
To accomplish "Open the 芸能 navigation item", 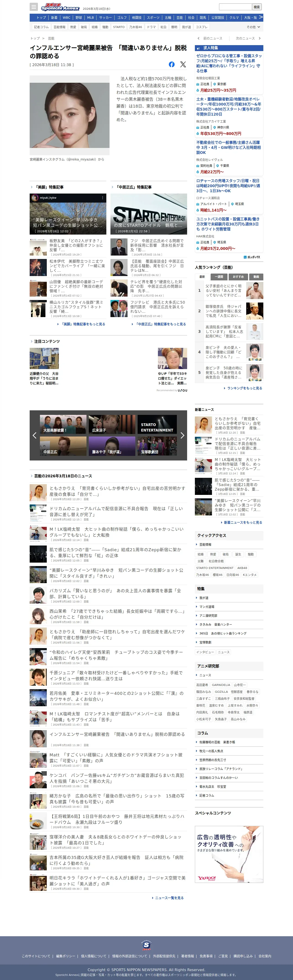I will click(x=179, y=18).
